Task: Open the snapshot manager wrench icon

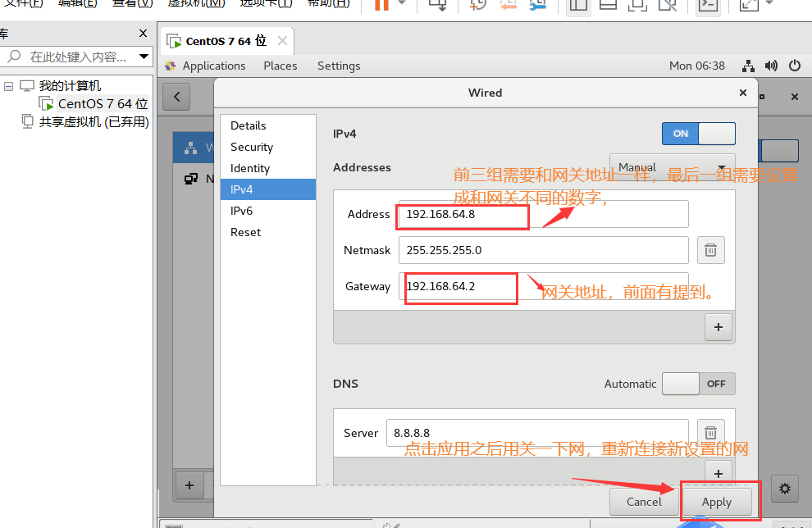Action: (538, 4)
